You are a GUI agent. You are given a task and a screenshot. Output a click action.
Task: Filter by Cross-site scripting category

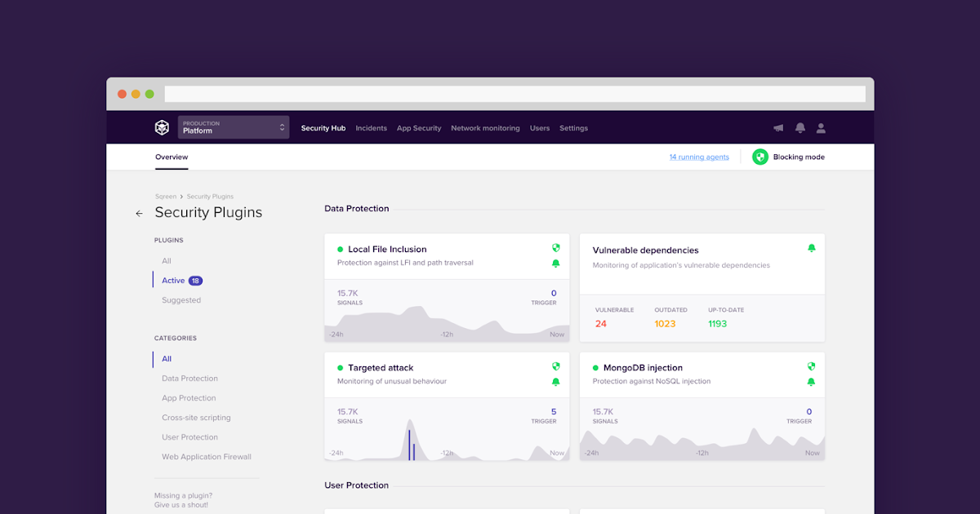click(x=196, y=418)
